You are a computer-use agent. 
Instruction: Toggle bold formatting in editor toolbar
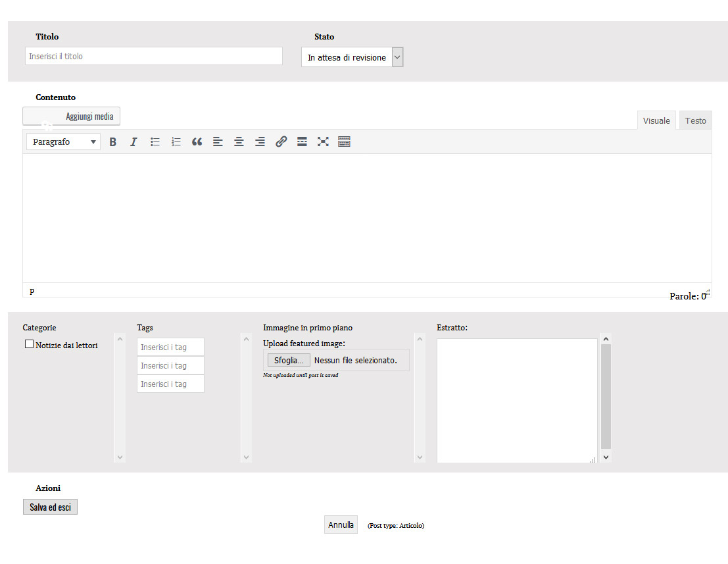point(112,141)
